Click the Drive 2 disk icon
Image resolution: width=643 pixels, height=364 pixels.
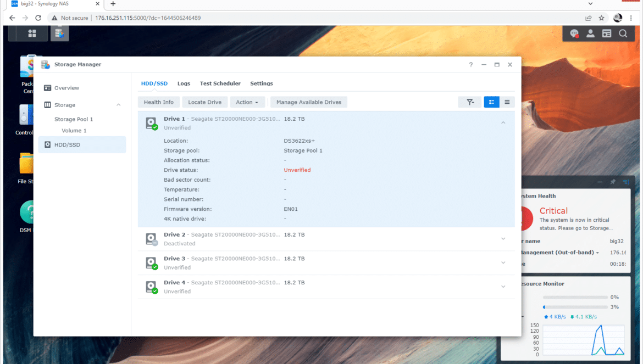151,239
